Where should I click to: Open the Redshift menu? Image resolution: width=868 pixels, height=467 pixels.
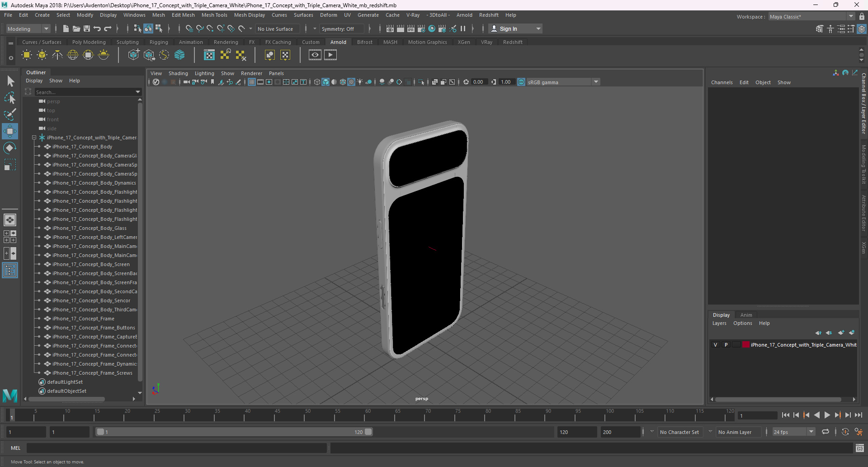tap(489, 15)
